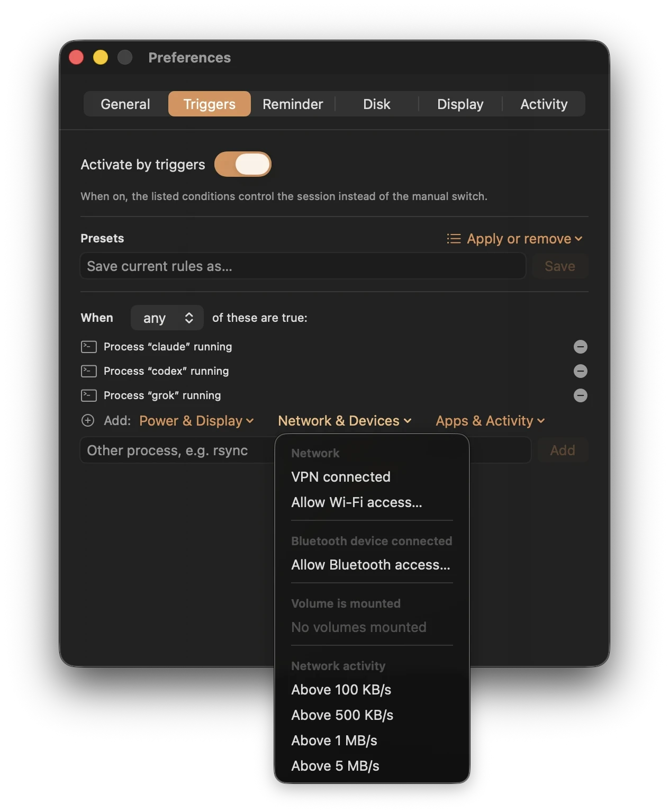Image resolution: width=669 pixels, height=812 pixels.
Task: Toggle the Activate by triggers switch
Action: [x=243, y=164]
